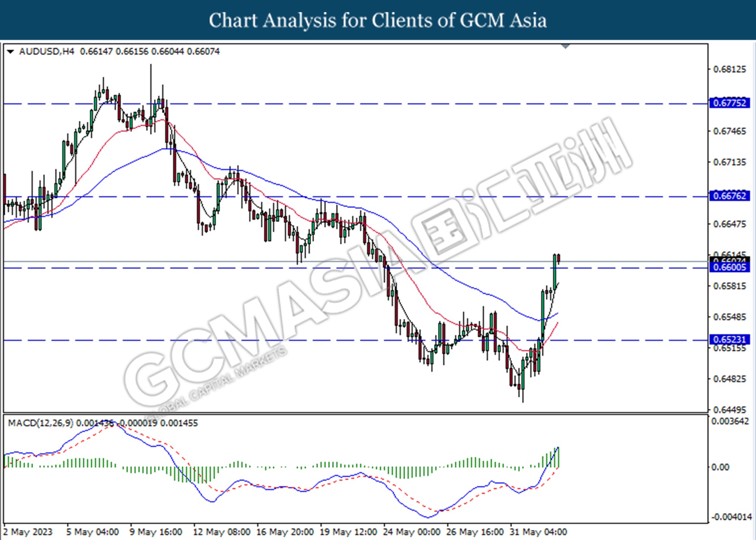Click the latest candlestick near 0.66074

coord(559,258)
